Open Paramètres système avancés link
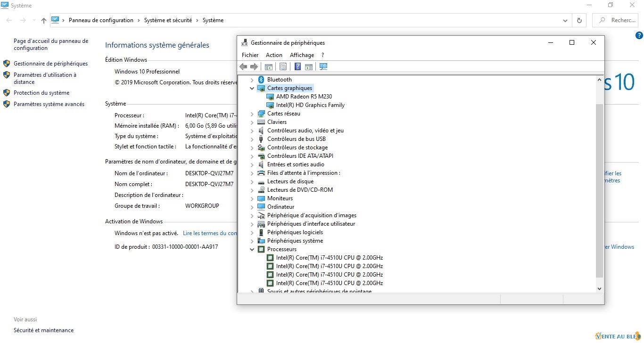Image resolution: width=644 pixels, height=343 pixels. tap(49, 104)
